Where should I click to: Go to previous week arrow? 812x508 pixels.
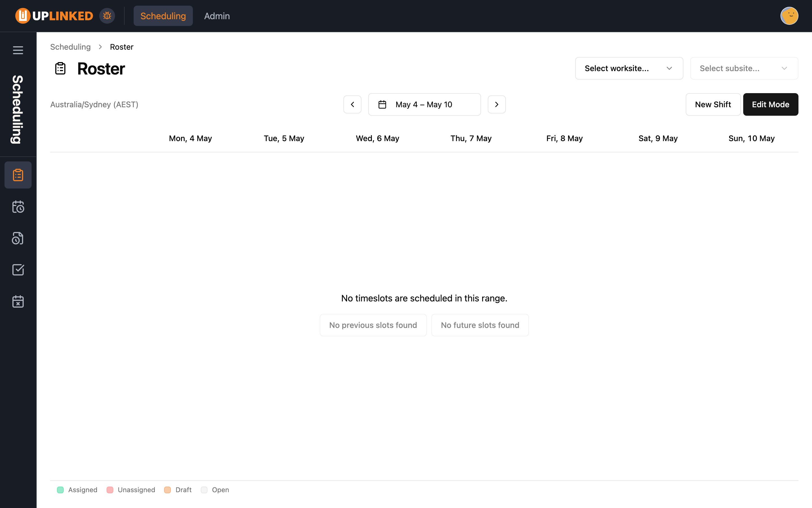(x=352, y=104)
